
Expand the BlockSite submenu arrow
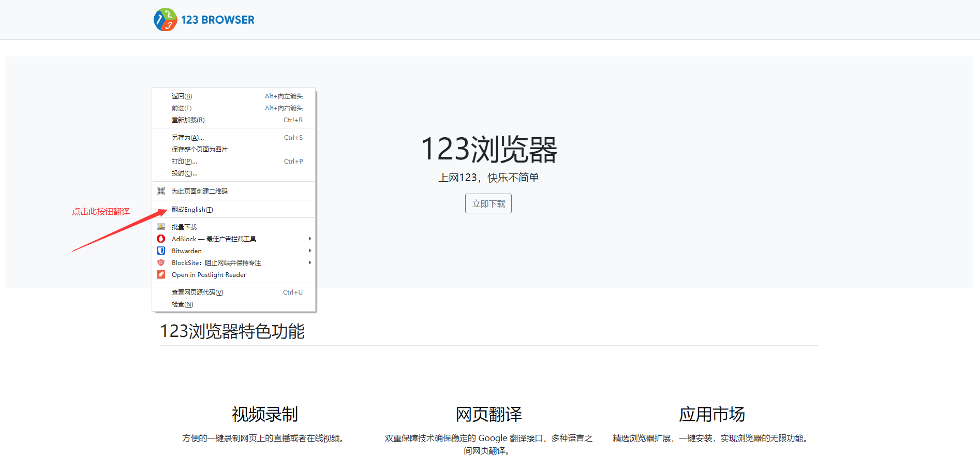309,262
